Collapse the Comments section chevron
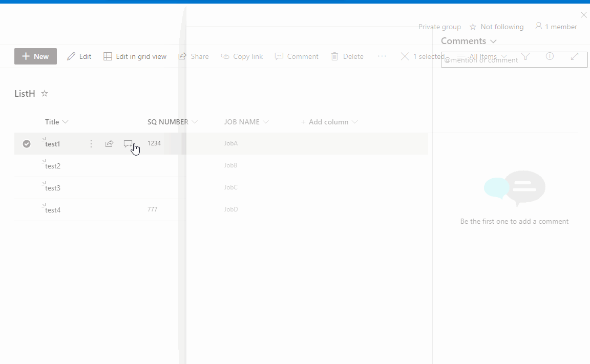The image size is (590, 364). click(x=493, y=41)
